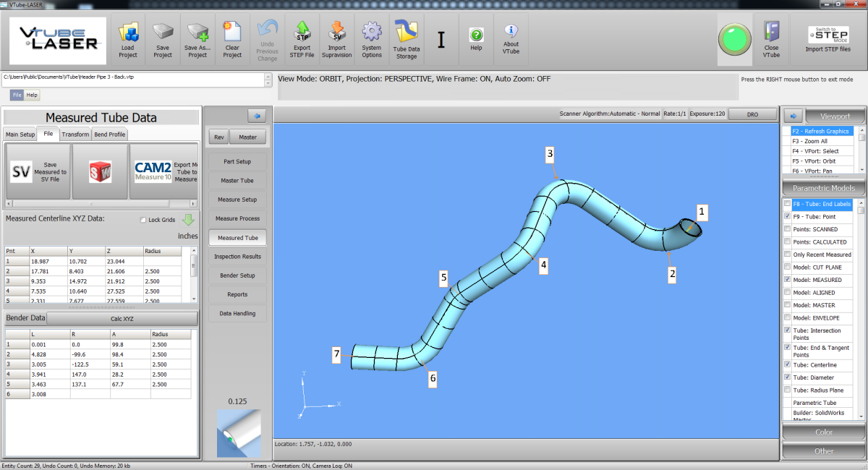Toggle the Model: MEASURED checkbox
Image resolution: width=868 pixels, height=470 pixels.
(787, 280)
